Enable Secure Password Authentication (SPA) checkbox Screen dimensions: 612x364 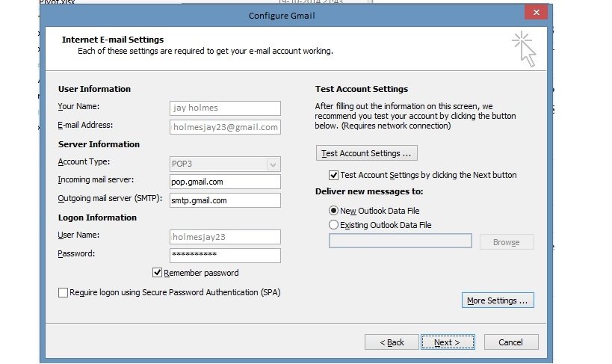(63, 292)
